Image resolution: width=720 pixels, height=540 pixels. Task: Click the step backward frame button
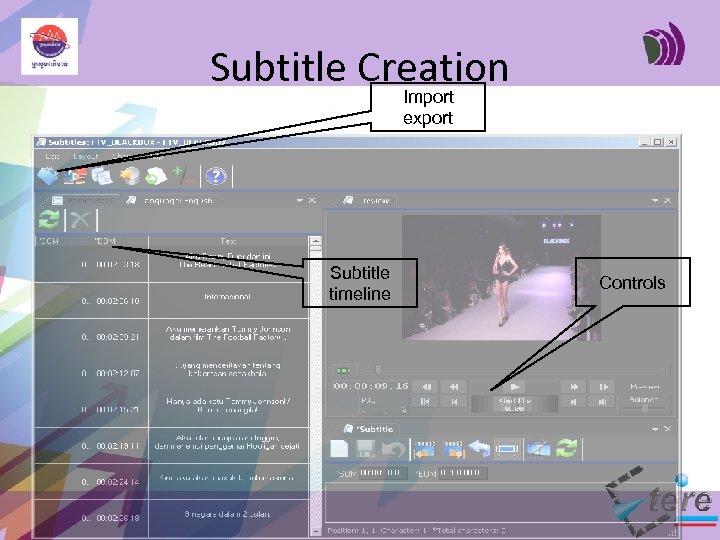pos(427,387)
